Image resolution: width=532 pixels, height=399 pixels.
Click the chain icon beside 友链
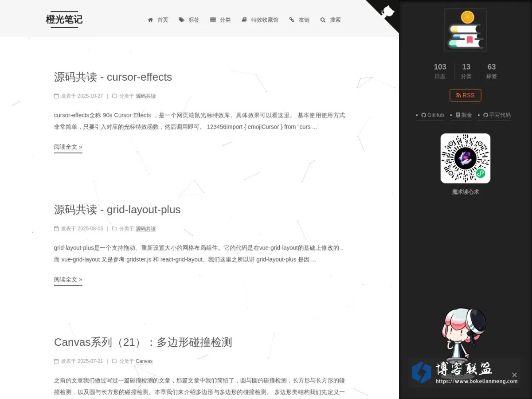coord(292,20)
